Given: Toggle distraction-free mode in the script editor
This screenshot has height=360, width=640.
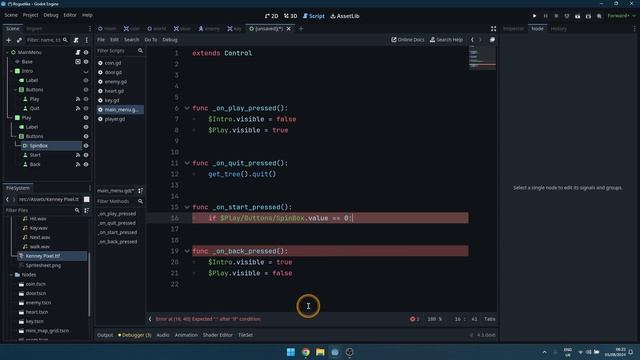Looking at the screenshot, I should pyautogui.click(x=493, y=29).
